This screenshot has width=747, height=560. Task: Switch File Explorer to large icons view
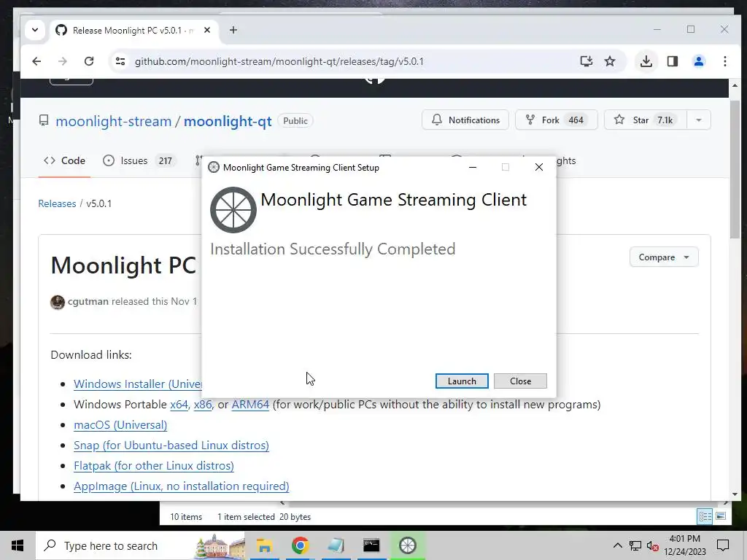point(721,517)
